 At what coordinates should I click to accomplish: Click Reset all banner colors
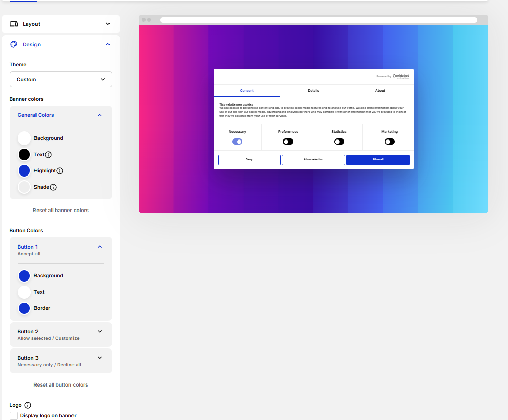(60, 210)
